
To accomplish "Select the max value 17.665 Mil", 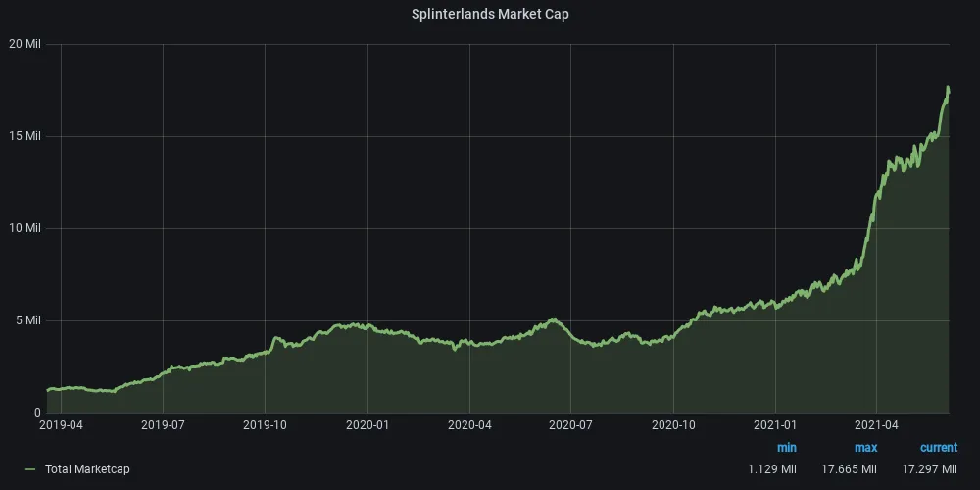I will pos(850,469).
